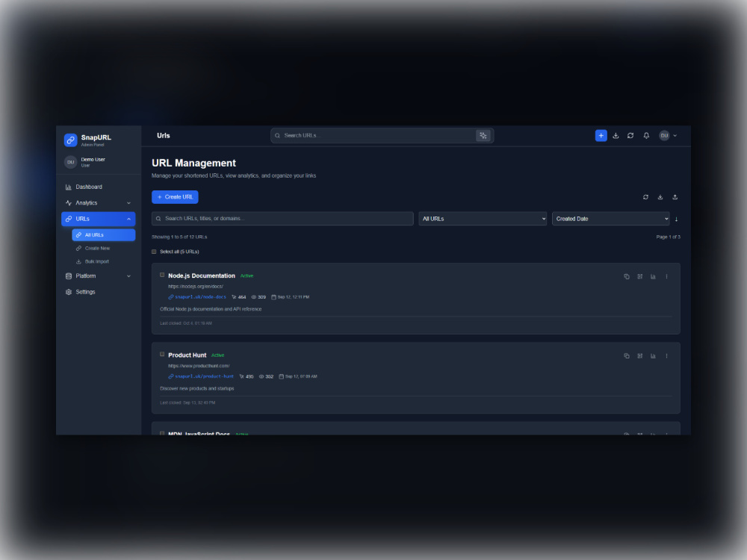Viewport: 747px width, 560px height.
Task: Click the Discover new products and startups text
Action: click(x=196, y=389)
